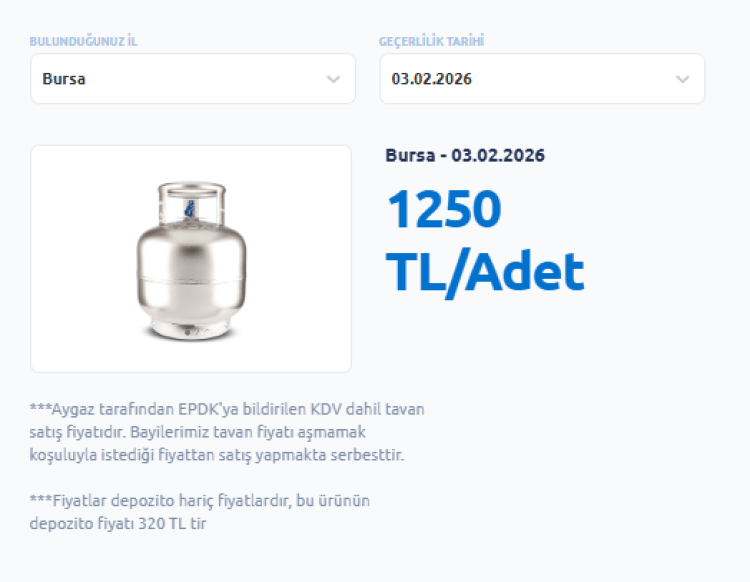Click the blue valve tag on the cylinder
Viewport: 750px width, 582px height.
pyautogui.click(x=187, y=205)
